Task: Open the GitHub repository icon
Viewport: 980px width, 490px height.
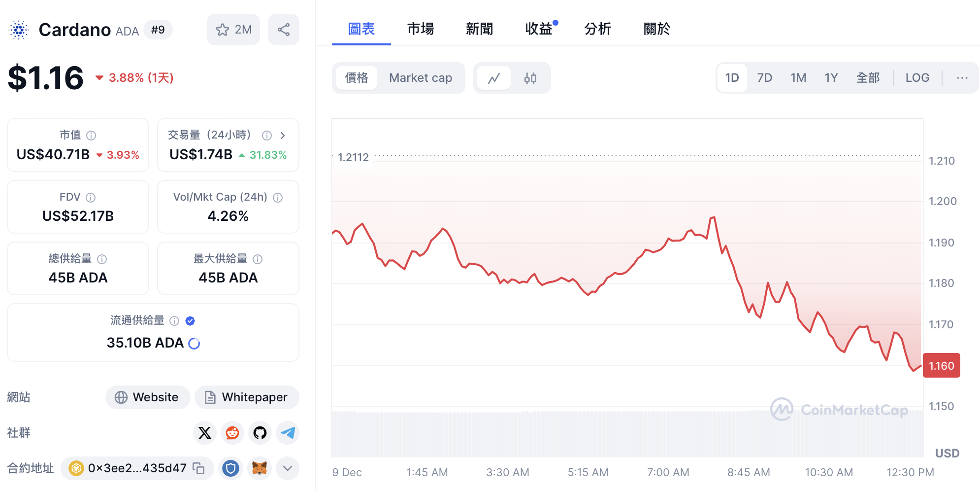Action: 260,433
